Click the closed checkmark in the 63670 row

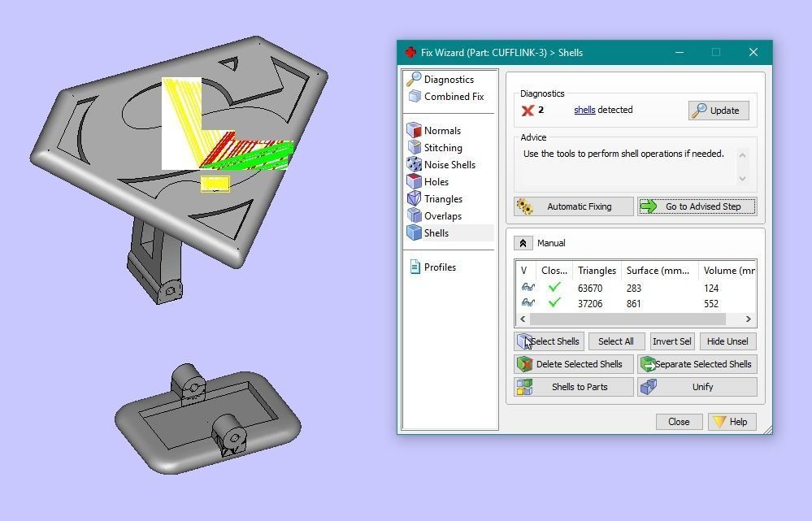(554, 286)
